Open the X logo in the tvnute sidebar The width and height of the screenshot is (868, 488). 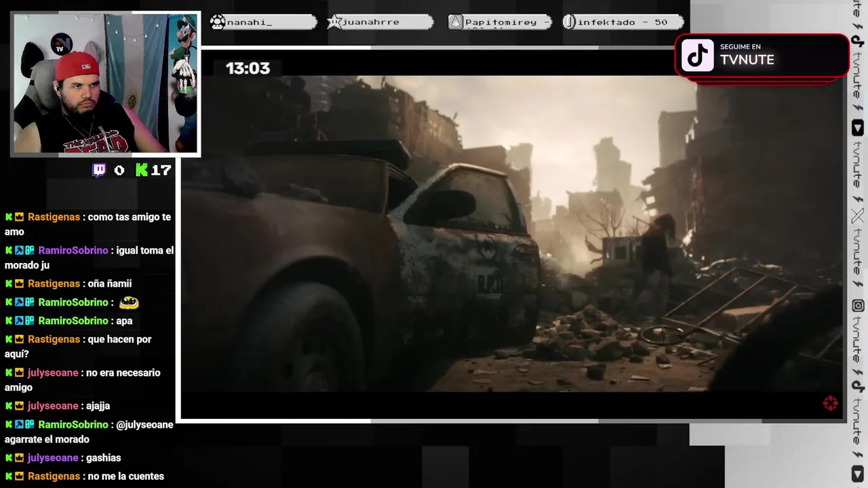click(x=858, y=217)
